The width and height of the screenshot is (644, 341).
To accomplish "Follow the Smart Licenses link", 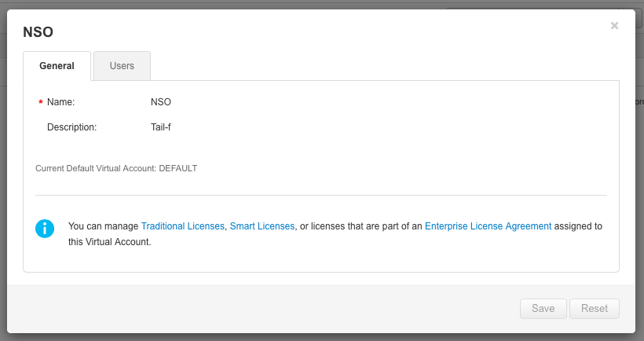I will pos(262,226).
